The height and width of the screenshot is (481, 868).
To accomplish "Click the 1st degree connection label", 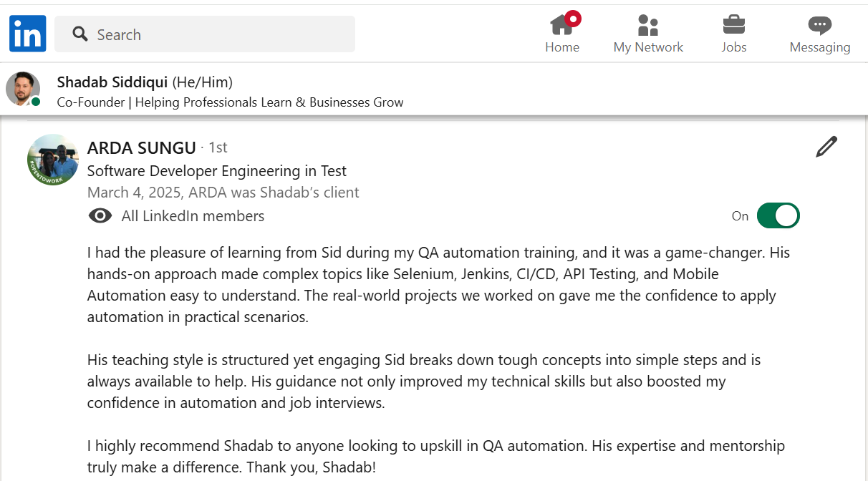I will (x=218, y=147).
